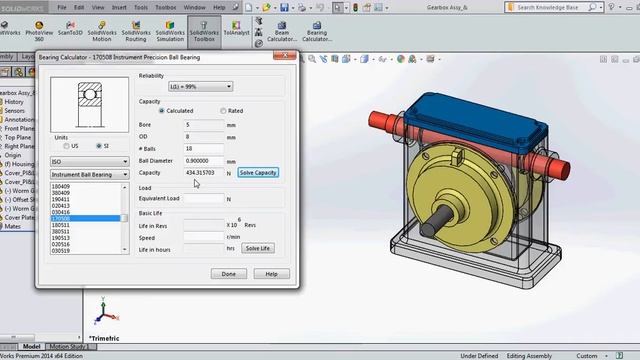
Task: Expand the Search Knowledge Base dropdown arrow
Action: point(601,7)
